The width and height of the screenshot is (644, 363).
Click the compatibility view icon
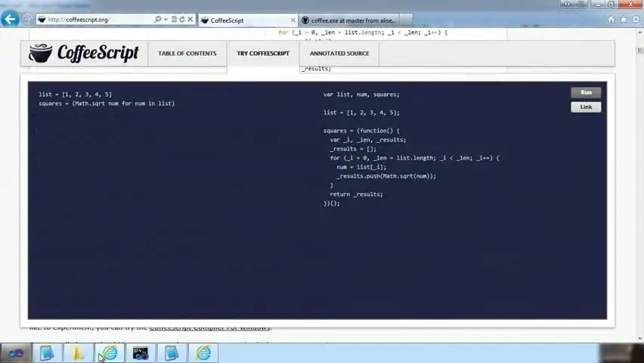[174, 20]
